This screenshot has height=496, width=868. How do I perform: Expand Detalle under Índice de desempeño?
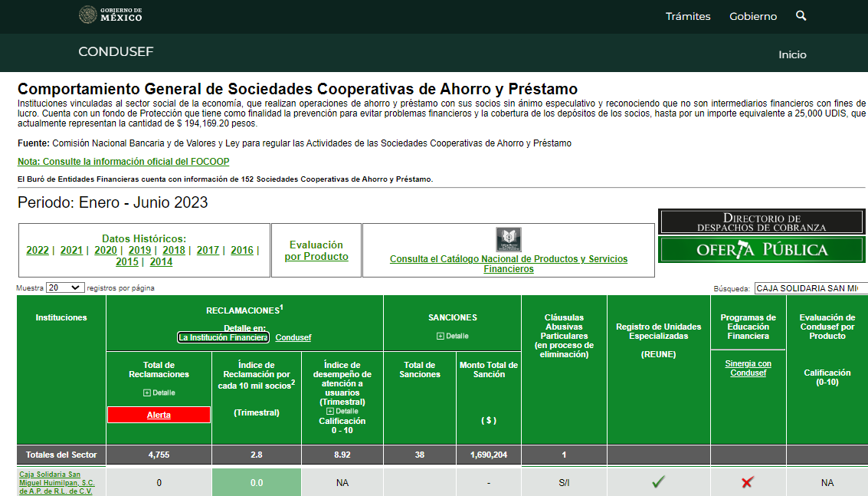click(x=342, y=411)
